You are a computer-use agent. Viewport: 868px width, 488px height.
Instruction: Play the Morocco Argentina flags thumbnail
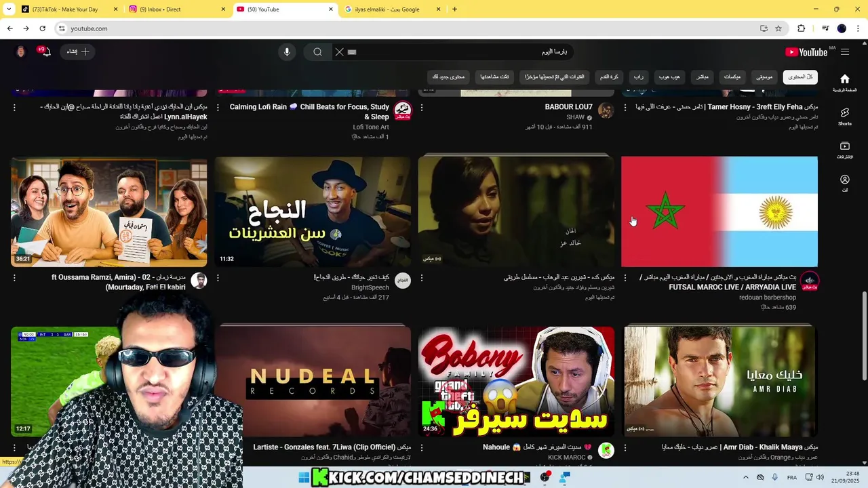click(x=719, y=211)
